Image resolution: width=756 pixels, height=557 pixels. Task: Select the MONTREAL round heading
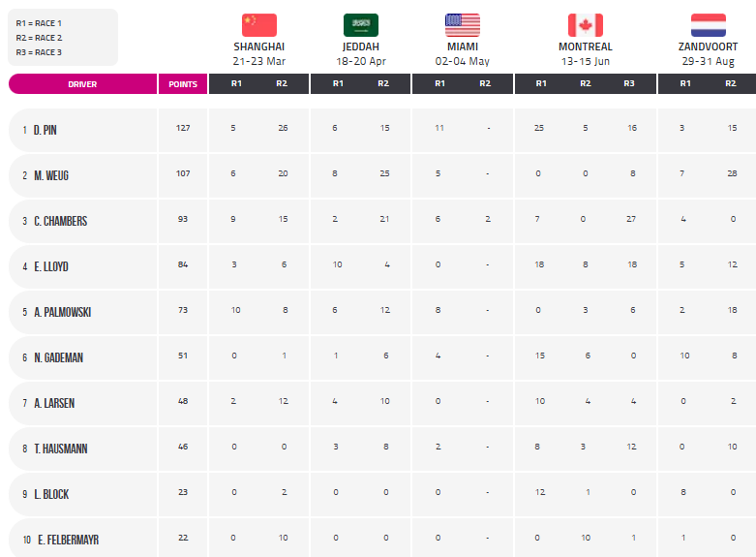coord(586,46)
